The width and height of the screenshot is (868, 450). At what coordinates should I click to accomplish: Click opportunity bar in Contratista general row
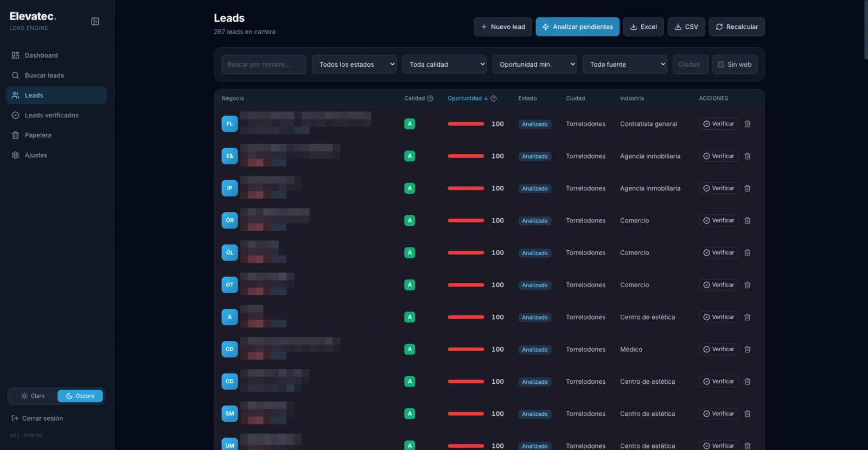pyautogui.click(x=465, y=124)
